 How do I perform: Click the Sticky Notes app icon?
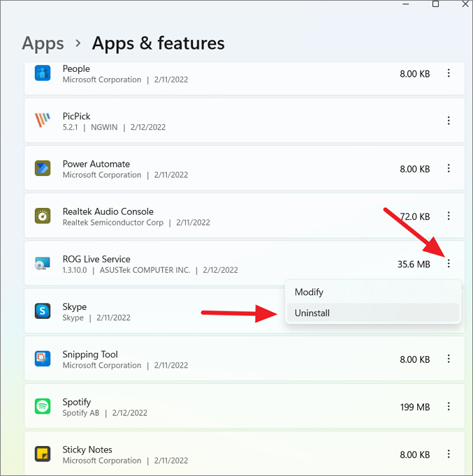point(43,454)
